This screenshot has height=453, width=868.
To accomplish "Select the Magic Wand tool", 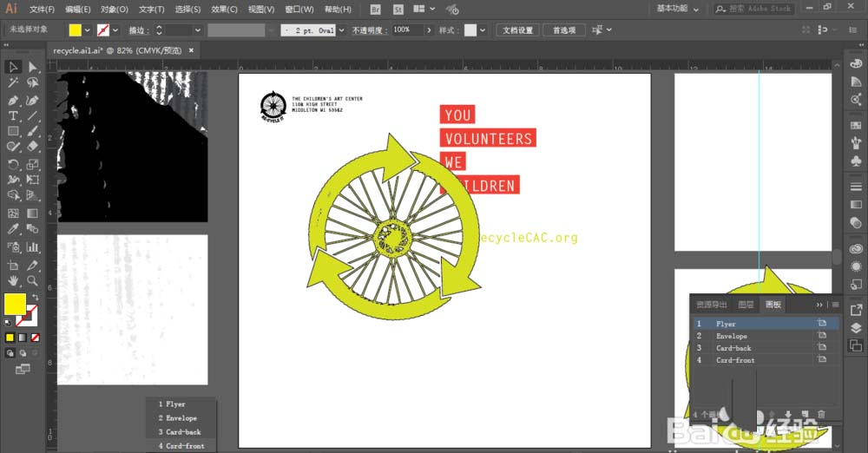I will [14, 83].
